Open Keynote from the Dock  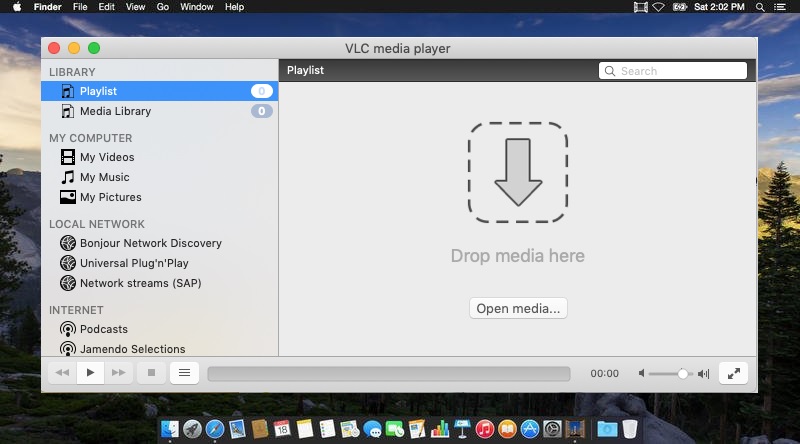point(462,429)
